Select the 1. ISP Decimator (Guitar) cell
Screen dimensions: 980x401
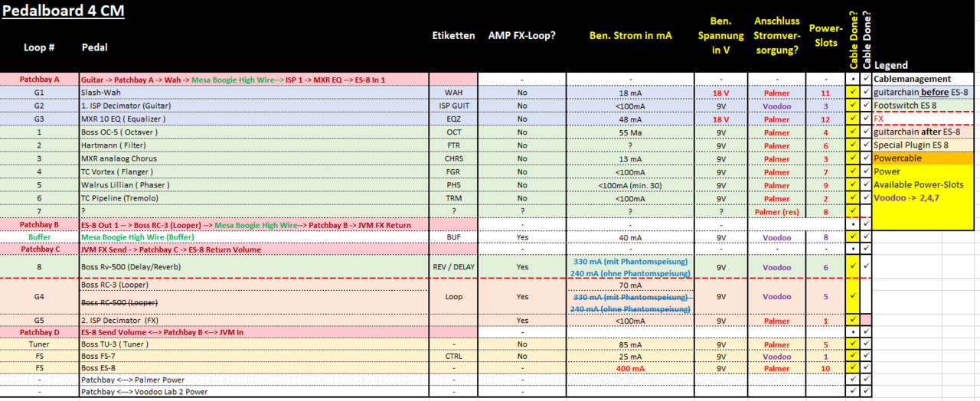pyautogui.click(x=254, y=105)
